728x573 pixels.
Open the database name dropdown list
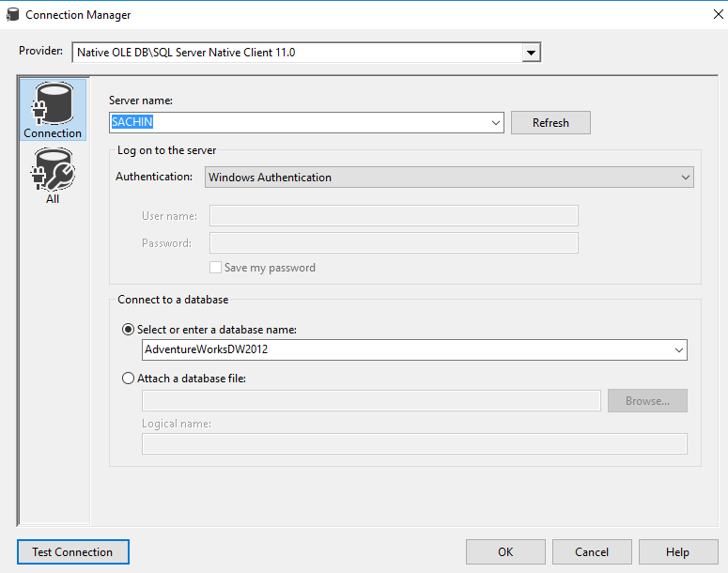click(678, 350)
